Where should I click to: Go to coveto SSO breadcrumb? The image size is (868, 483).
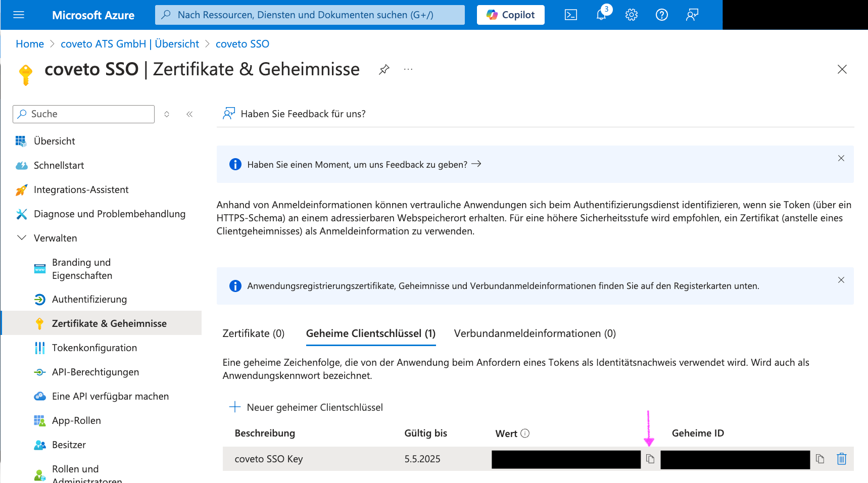[243, 44]
